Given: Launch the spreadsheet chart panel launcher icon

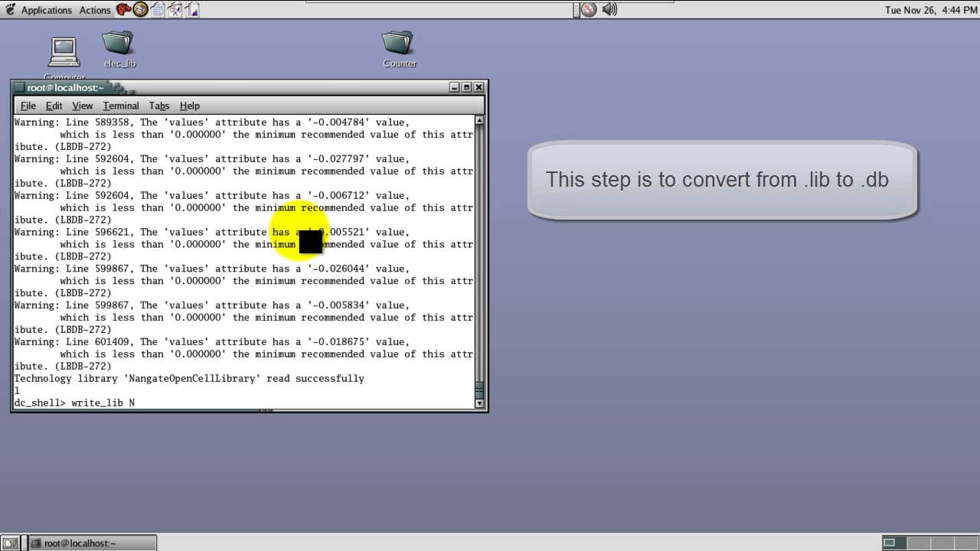Looking at the screenshot, I should [192, 9].
